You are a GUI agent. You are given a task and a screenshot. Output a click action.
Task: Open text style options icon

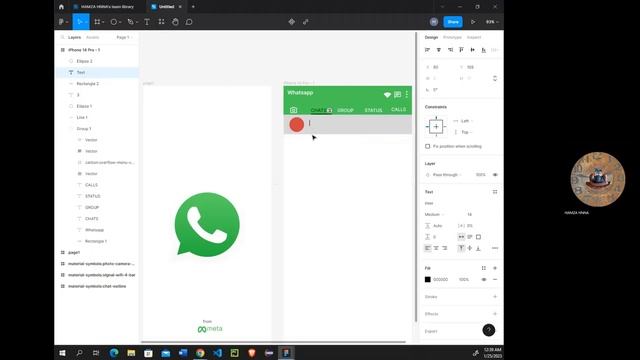point(495,192)
